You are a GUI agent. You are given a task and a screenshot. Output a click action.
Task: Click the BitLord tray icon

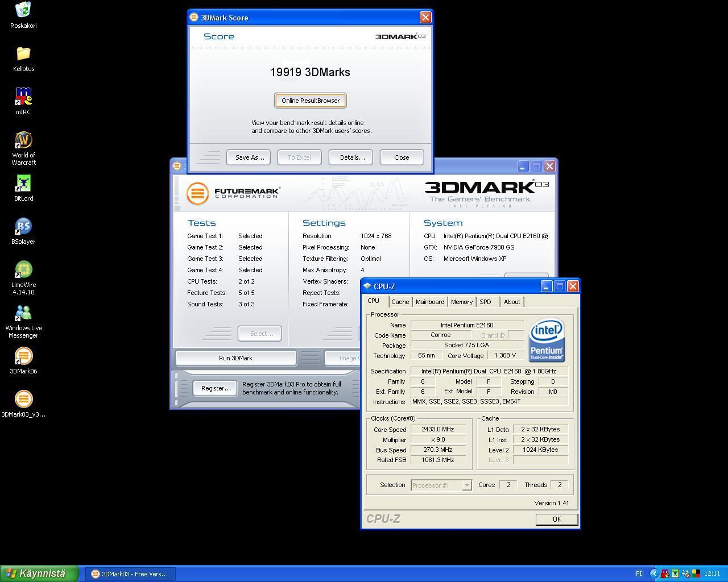[675, 573]
